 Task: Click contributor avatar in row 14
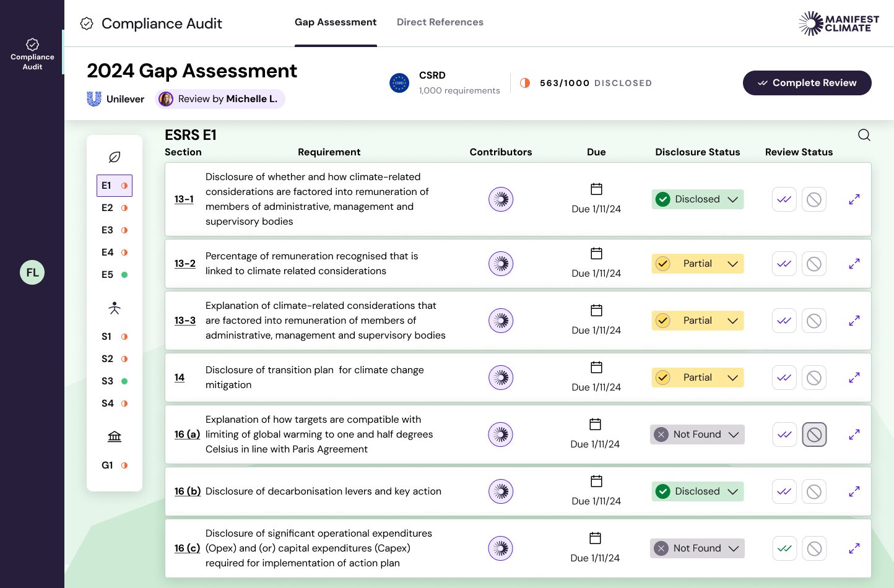point(501,378)
